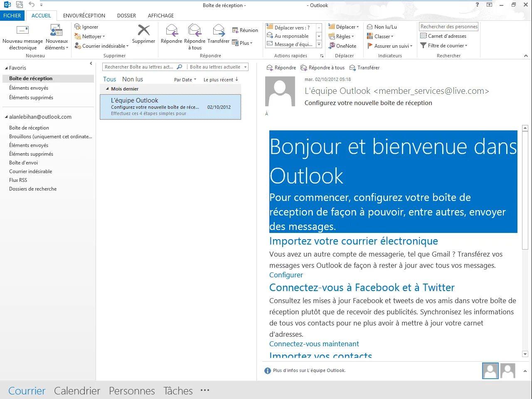The width and height of the screenshot is (532, 399).
Task: Click Transférer in the reading pane
Action: (365, 68)
